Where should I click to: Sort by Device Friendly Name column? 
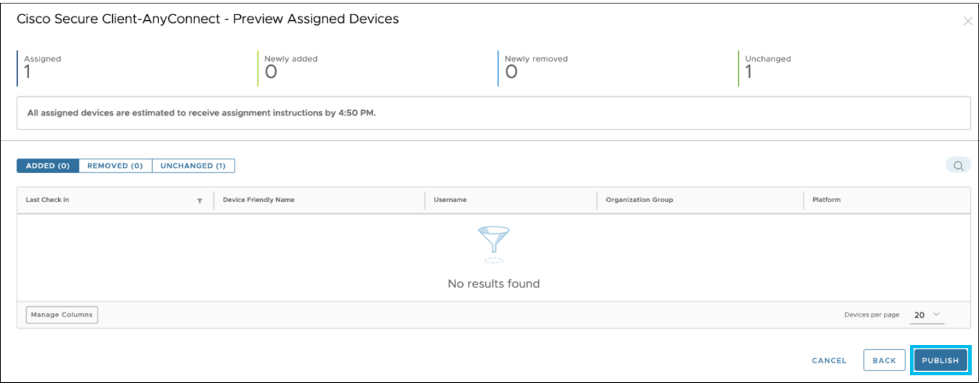259,199
